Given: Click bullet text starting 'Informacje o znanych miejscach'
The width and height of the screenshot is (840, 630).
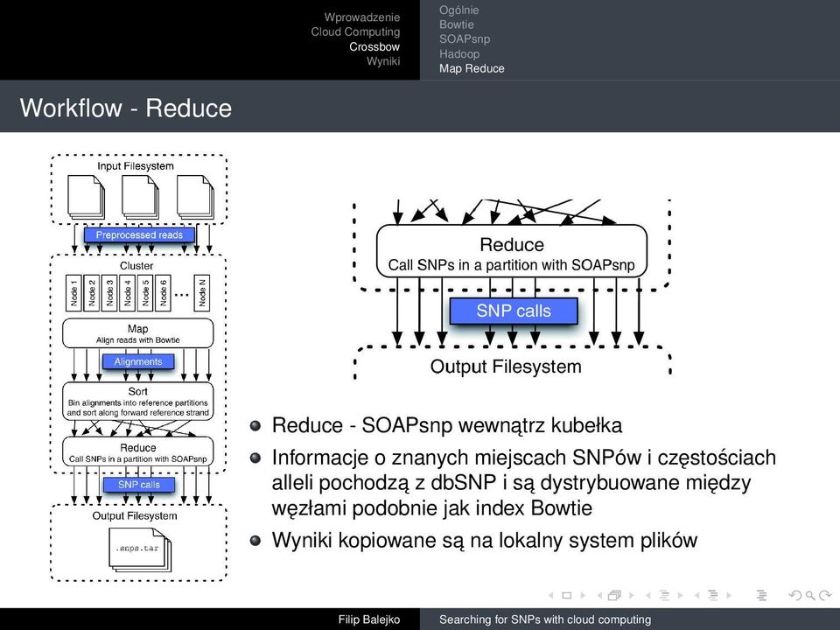Looking at the screenshot, I should 523,483.
